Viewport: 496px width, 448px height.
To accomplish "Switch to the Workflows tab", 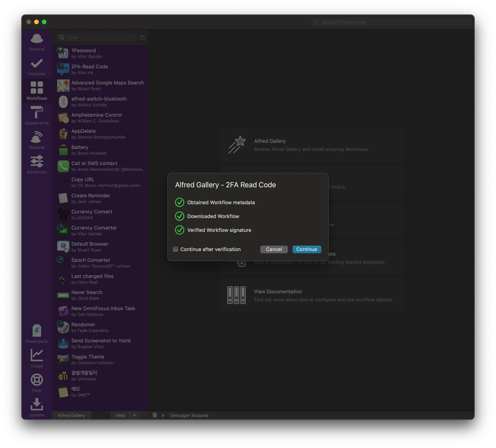I will click(36, 91).
